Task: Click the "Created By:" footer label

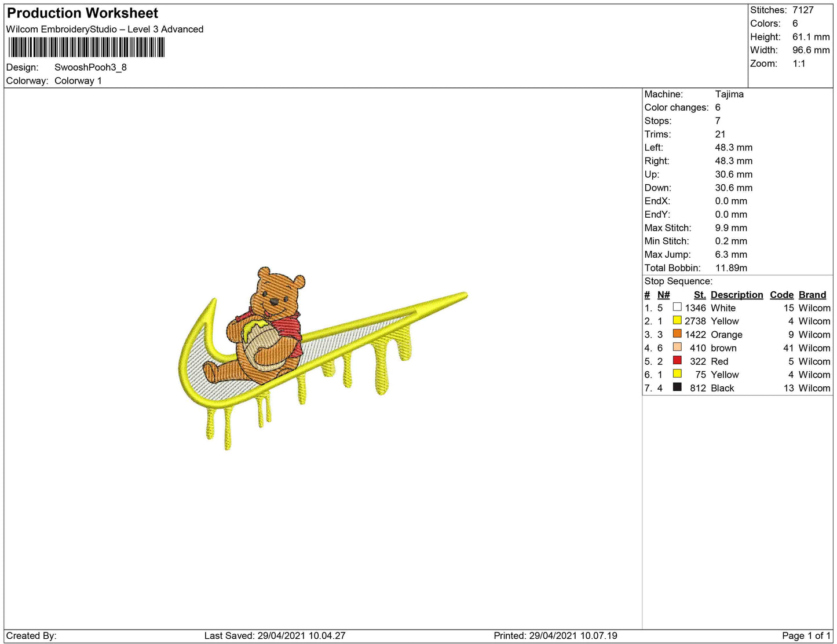Action: point(31,636)
